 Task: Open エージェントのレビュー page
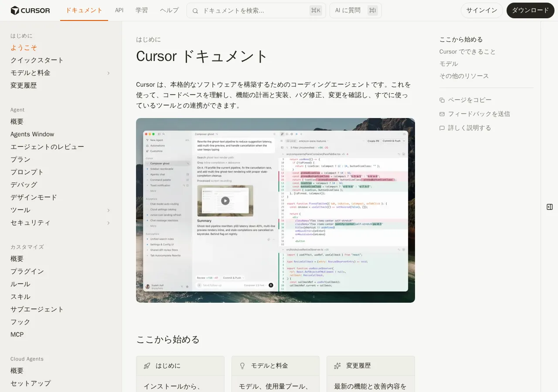click(47, 147)
